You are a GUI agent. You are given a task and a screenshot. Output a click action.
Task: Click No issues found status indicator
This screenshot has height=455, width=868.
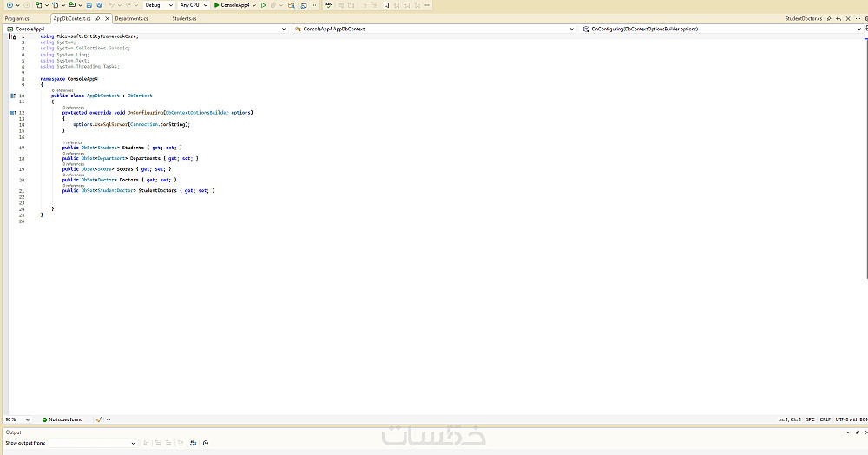[x=62, y=419]
